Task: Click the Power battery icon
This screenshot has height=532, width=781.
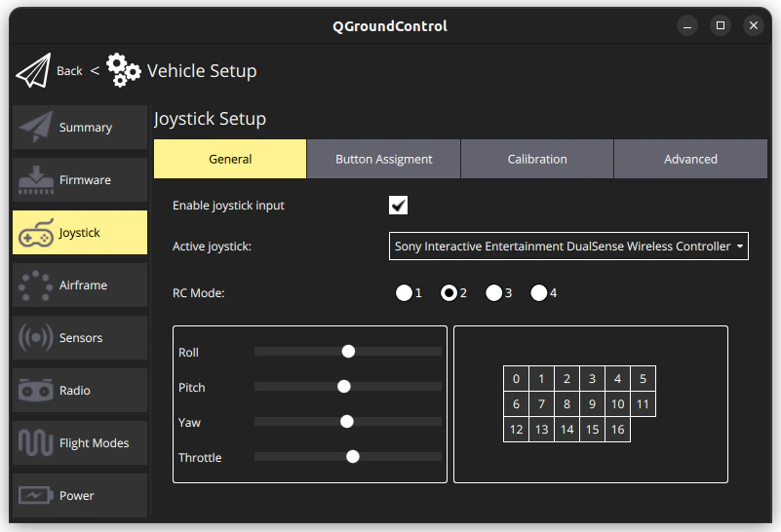Action: [35, 495]
